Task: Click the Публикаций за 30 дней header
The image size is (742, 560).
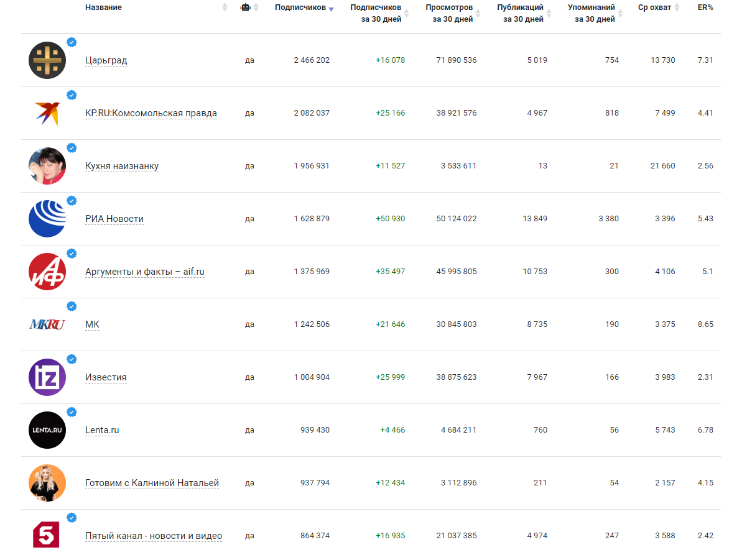Action: [x=520, y=13]
